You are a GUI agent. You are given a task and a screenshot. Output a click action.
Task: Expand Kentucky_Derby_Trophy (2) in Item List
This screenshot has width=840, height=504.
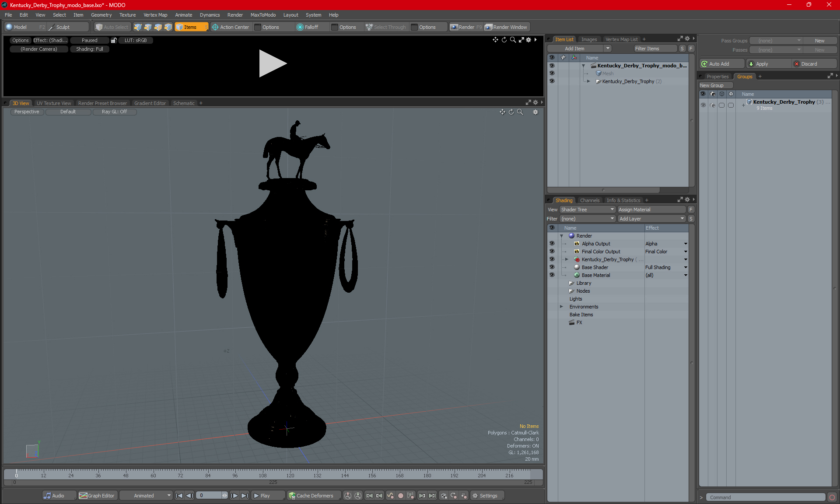click(x=588, y=81)
